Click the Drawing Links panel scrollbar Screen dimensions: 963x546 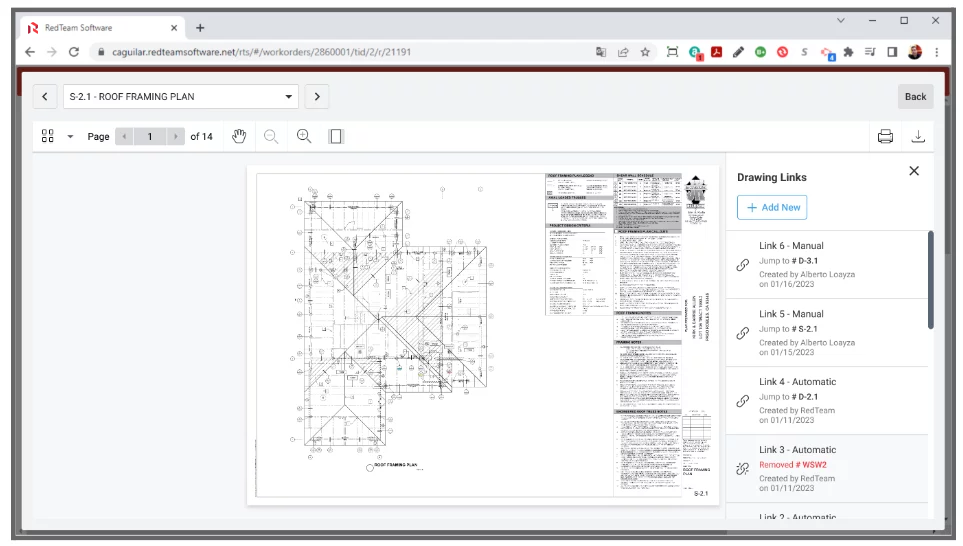click(930, 280)
